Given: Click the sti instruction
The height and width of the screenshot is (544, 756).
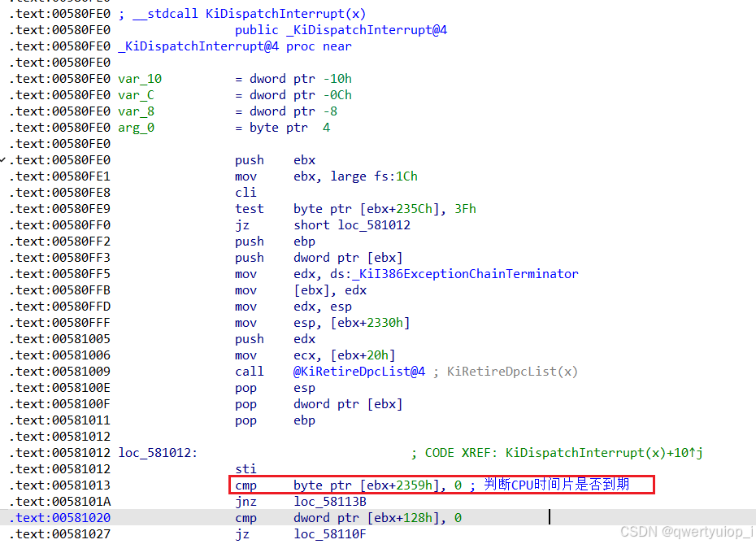Looking at the screenshot, I should [245, 469].
